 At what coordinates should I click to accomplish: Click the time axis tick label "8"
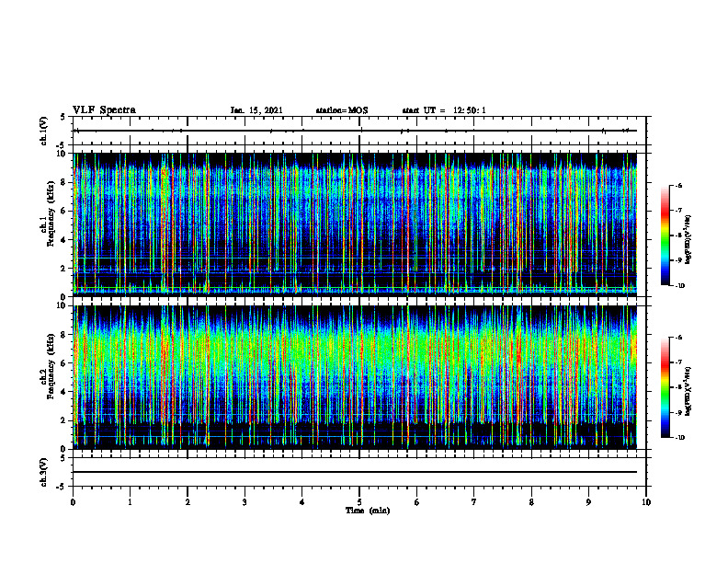click(531, 502)
